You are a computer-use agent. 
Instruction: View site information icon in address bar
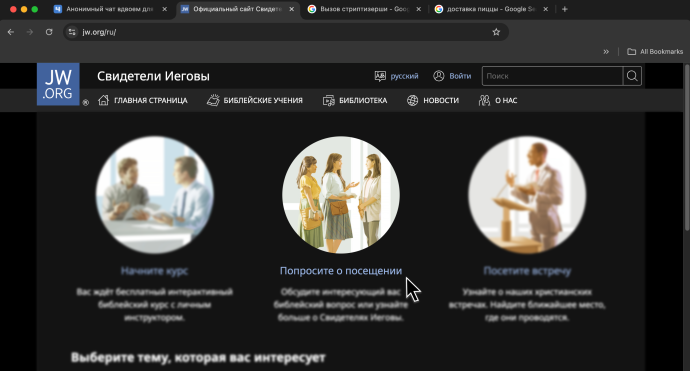[x=72, y=32]
